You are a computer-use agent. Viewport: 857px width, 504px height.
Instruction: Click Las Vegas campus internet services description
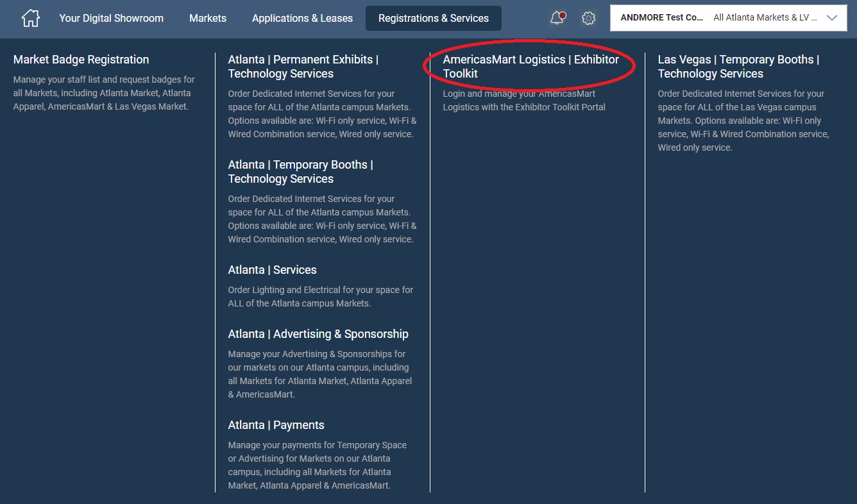(743, 121)
